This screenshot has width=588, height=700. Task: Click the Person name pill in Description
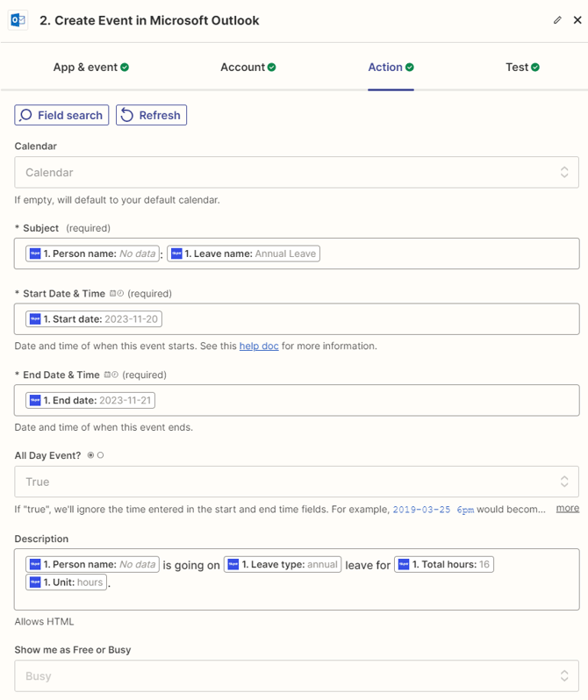pos(92,564)
